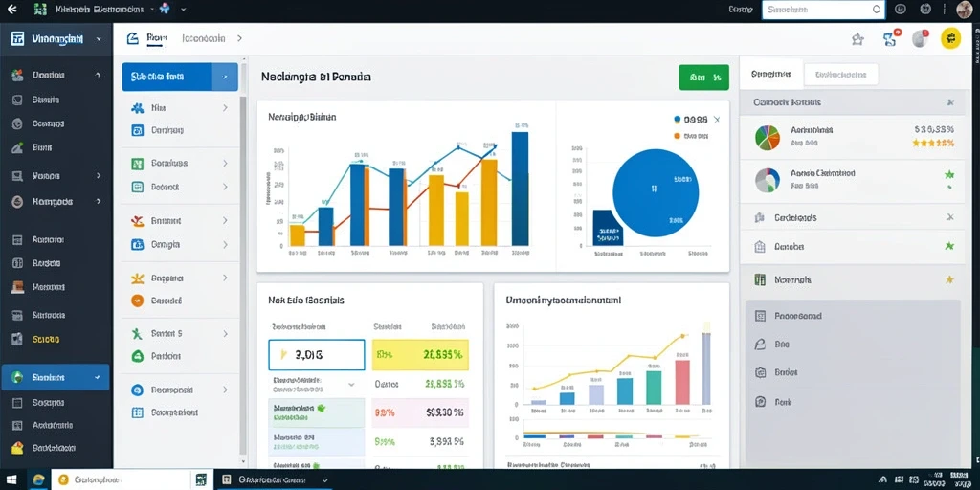Expand the blue puzzle-piece row chevron
980x490 pixels.
225,108
